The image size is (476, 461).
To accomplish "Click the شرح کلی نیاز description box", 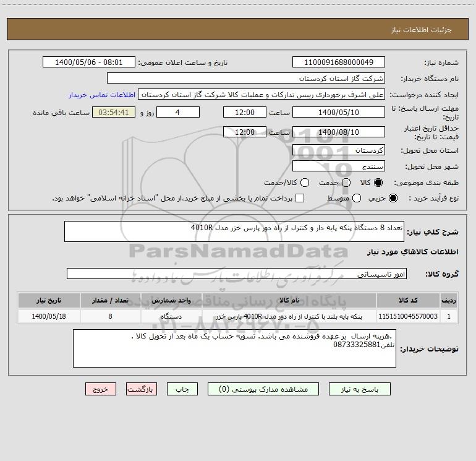I will pos(234,231).
